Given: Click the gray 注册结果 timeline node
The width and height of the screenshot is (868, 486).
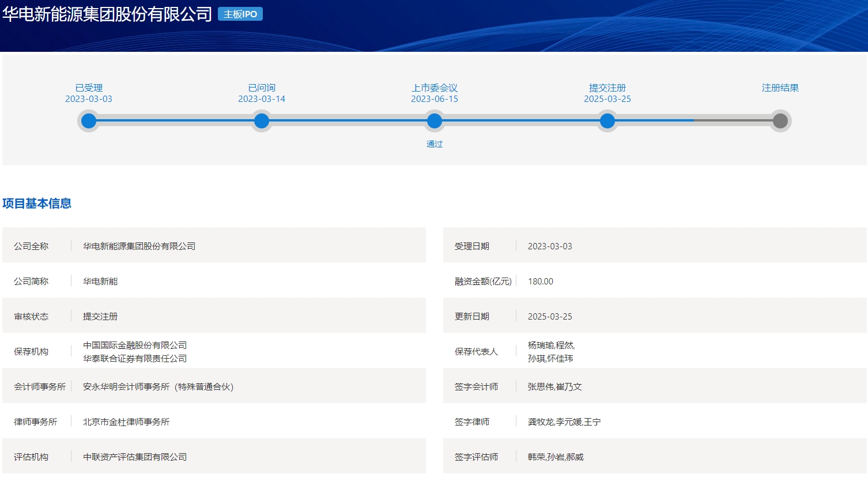Looking at the screenshot, I should [x=780, y=121].
